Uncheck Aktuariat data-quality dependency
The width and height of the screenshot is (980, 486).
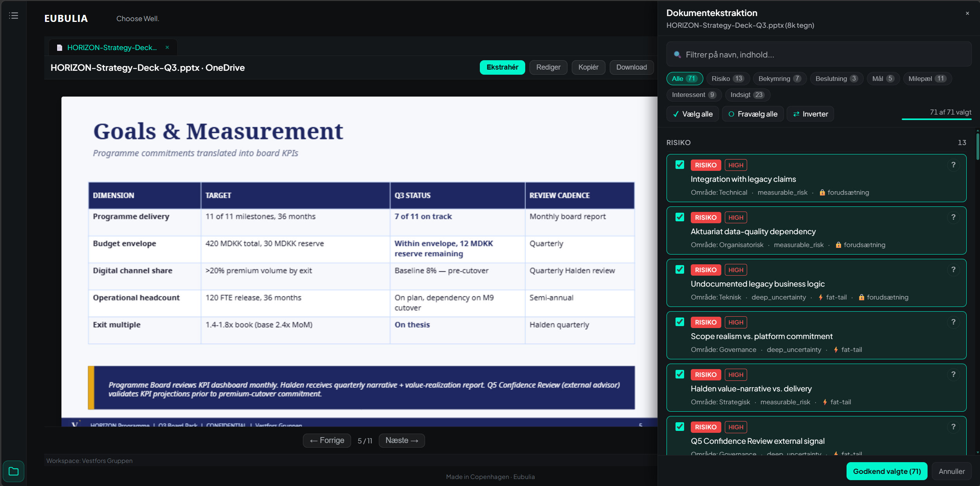click(x=680, y=217)
